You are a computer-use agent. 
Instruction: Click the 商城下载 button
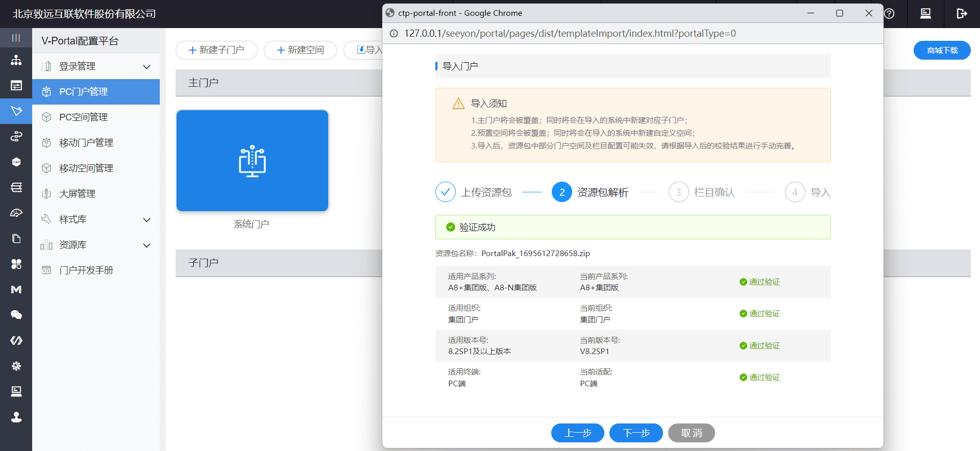pyautogui.click(x=942, y=51)
